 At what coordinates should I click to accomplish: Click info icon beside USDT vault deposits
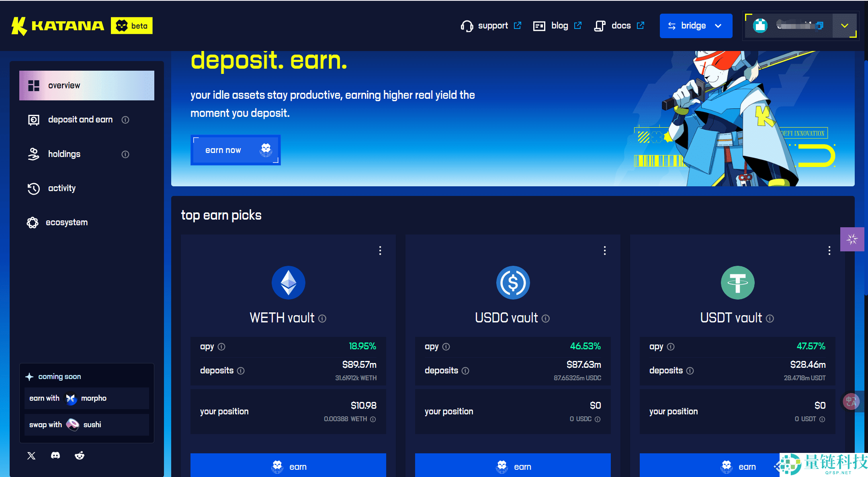click(x=690, y=371)
